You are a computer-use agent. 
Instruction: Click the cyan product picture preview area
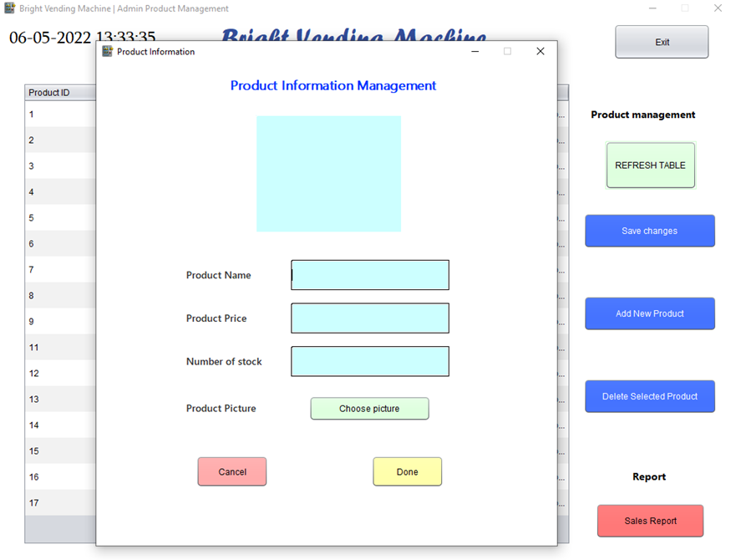tap(328, 174)
